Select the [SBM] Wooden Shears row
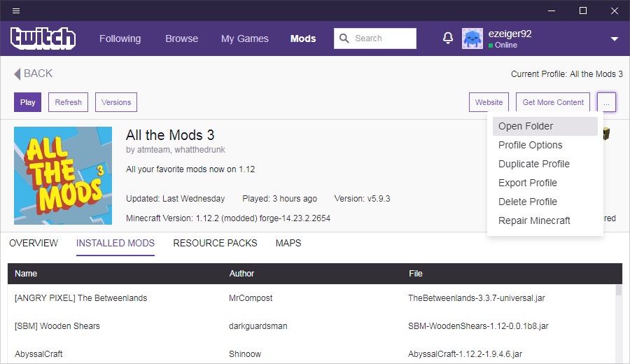Viewport: 630px width, 364px height. [x=311, y=325]
